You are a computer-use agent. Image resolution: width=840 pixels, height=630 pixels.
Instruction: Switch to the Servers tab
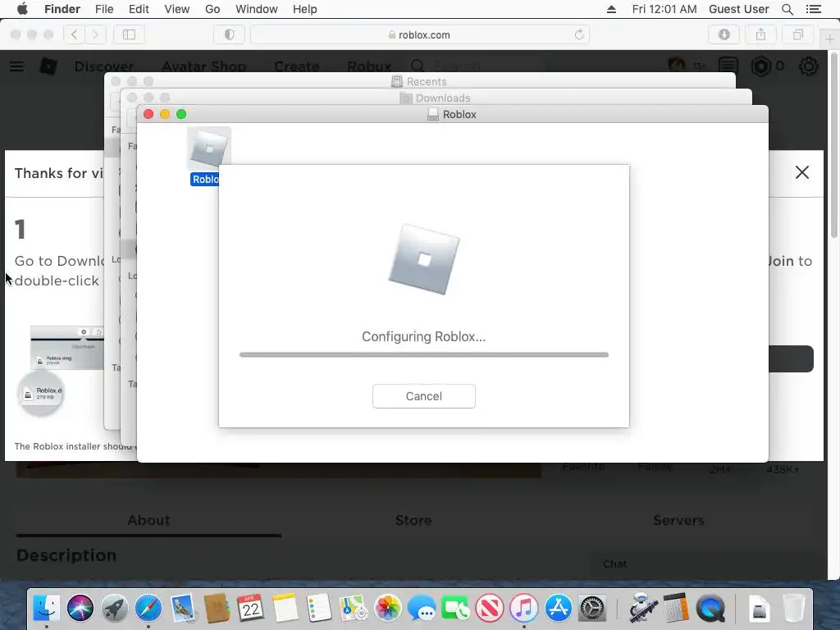[x=678, y=520]
